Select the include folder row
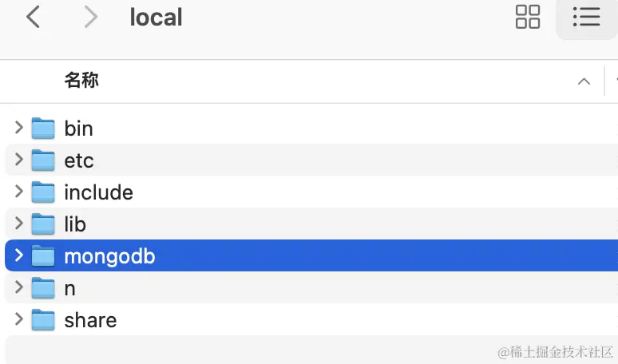The image size is (618, 364). pyautogui.click(x=311, y=192)
